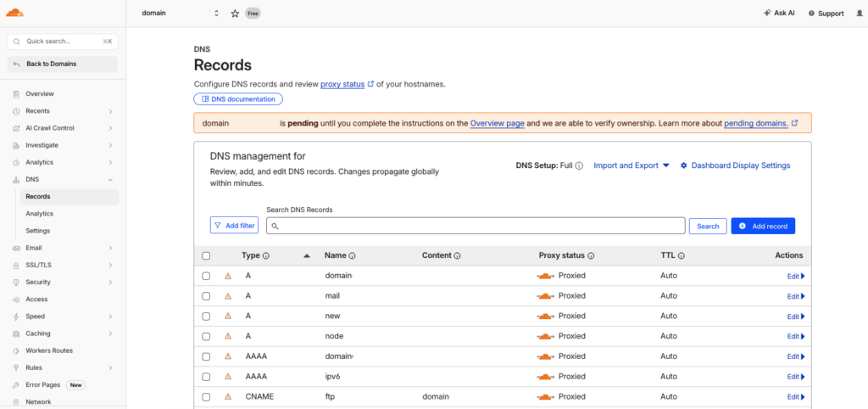The width and height of the screenshot is (868, 409).
Task: Focus the Search DNS Records field
Action: (476, 226)
